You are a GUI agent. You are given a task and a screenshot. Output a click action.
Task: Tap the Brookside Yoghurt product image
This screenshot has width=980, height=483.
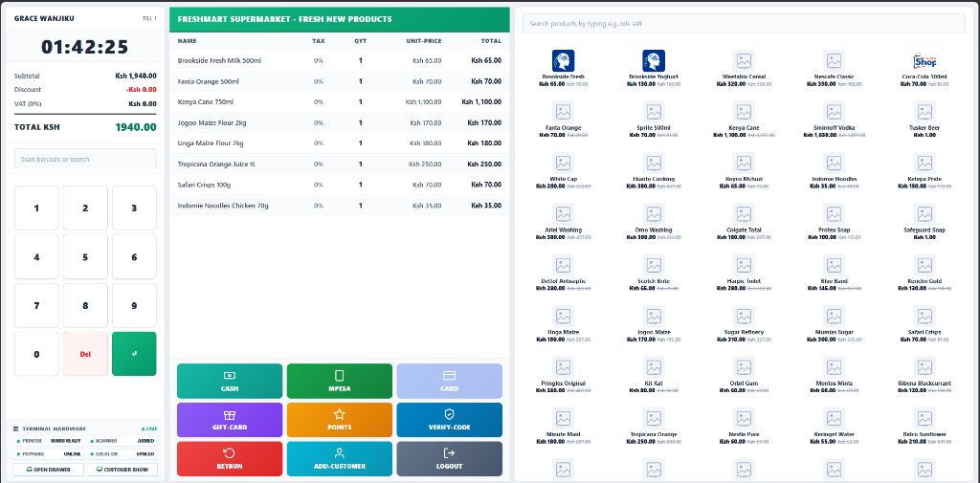(654, 60)
